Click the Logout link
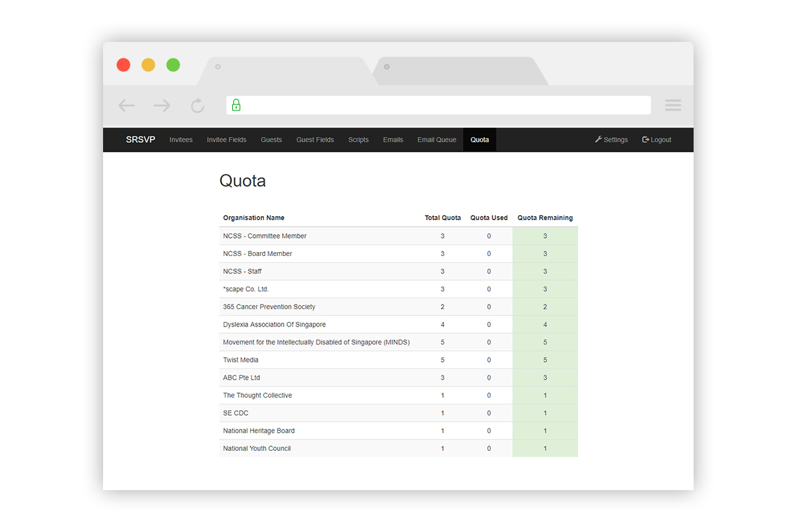 coord(656,140)
